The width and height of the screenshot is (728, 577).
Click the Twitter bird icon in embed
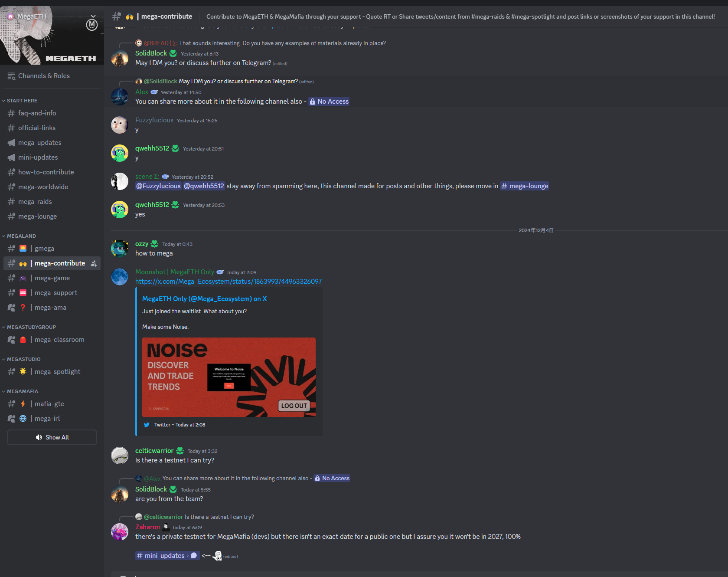tap(147, 425)
